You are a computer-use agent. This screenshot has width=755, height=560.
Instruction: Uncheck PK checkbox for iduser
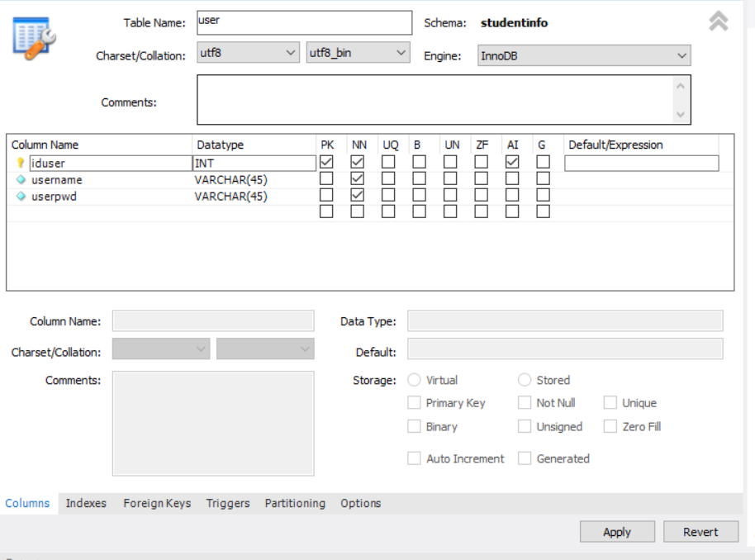(326, 162)
